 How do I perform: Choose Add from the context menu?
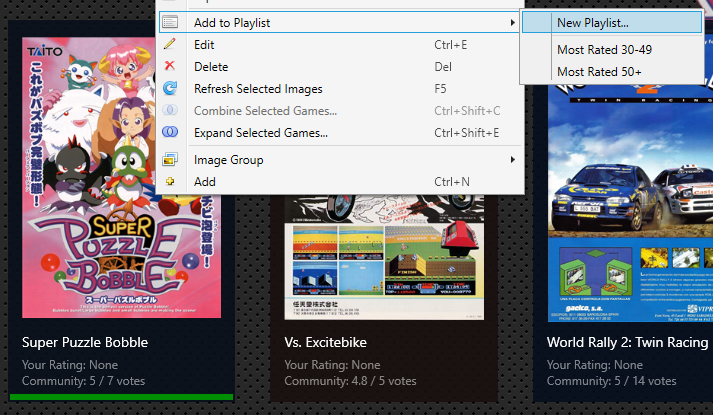pos(340,182)
